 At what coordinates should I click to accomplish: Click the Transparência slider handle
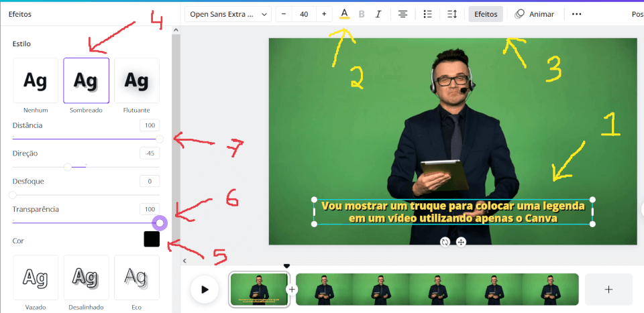tap(160, 223)
